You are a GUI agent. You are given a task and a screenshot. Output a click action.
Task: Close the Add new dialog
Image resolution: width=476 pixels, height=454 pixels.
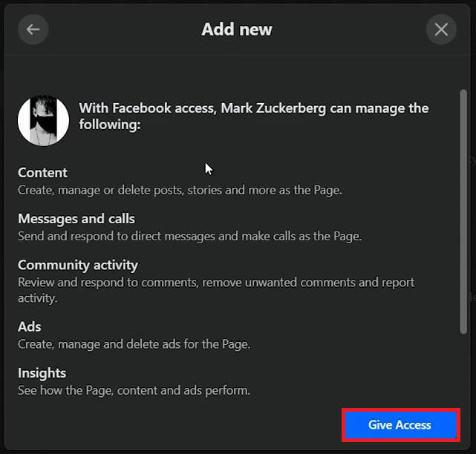click(441, 30)
